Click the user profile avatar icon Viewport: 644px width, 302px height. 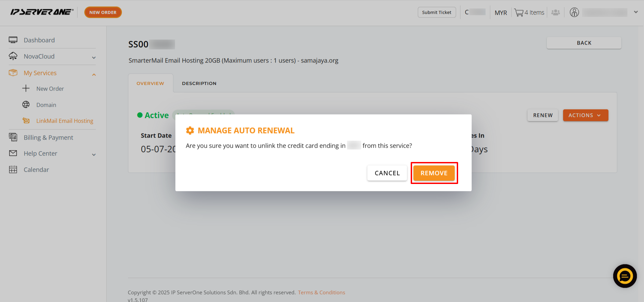pyautogui.click(x=574, y=13)
